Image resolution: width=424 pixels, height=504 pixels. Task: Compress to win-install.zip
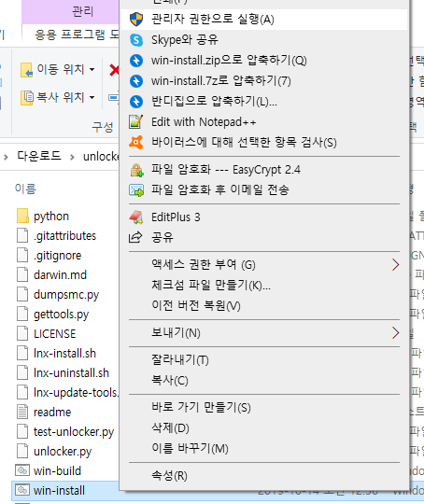(263, 61)
